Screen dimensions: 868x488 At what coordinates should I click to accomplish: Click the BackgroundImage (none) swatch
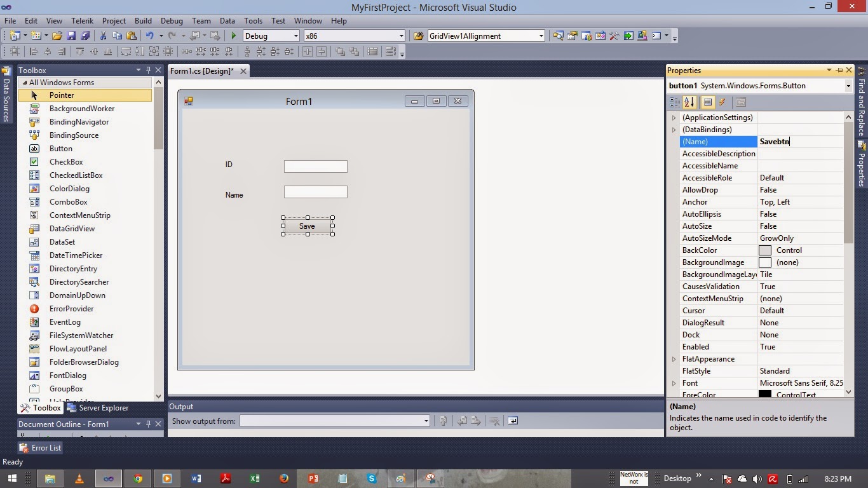pos(765,262)
